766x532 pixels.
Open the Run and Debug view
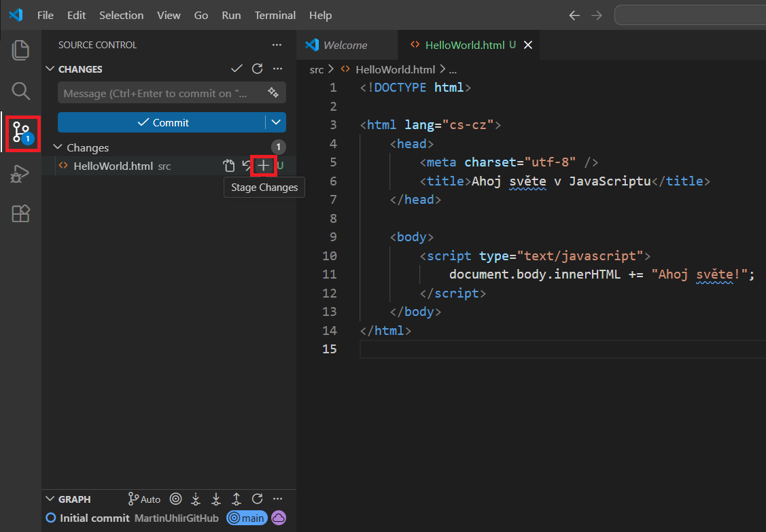click(20, 173)
